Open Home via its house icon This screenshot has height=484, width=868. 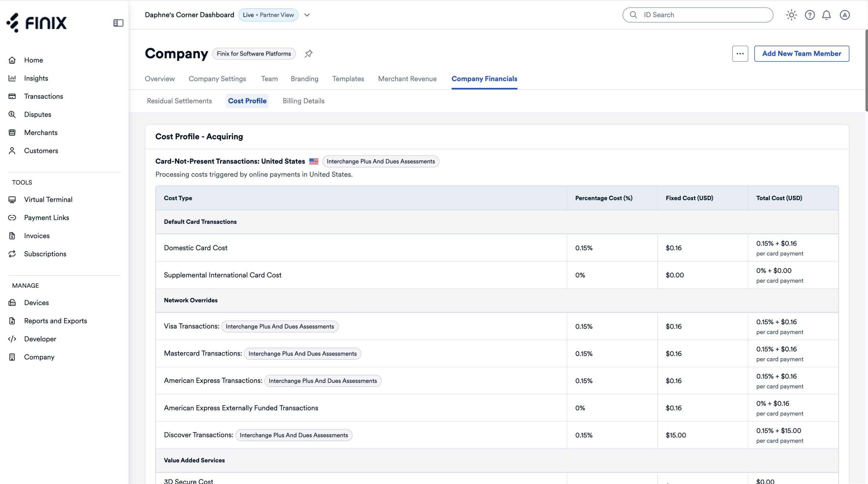[12, 60]
